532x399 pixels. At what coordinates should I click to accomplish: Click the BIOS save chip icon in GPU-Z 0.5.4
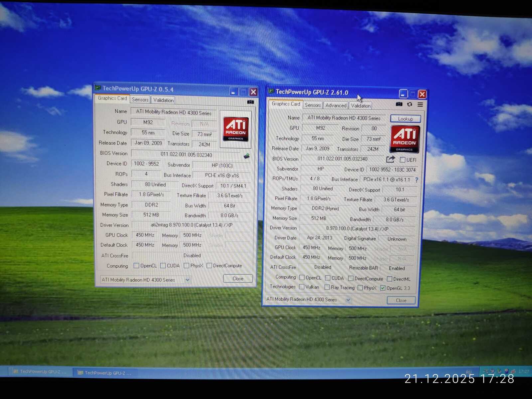[x=247, y=156]
